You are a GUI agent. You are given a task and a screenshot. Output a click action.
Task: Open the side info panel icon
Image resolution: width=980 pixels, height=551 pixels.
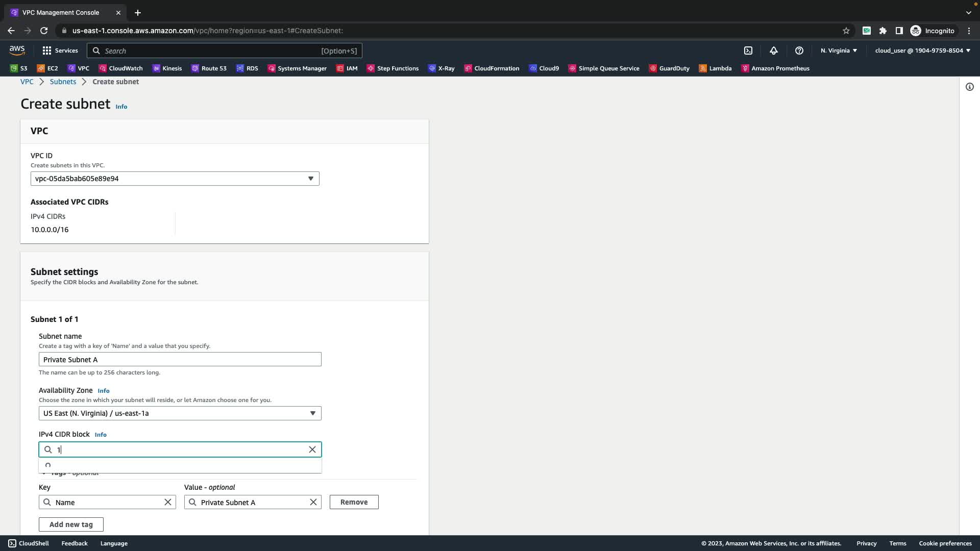[969, 87]
